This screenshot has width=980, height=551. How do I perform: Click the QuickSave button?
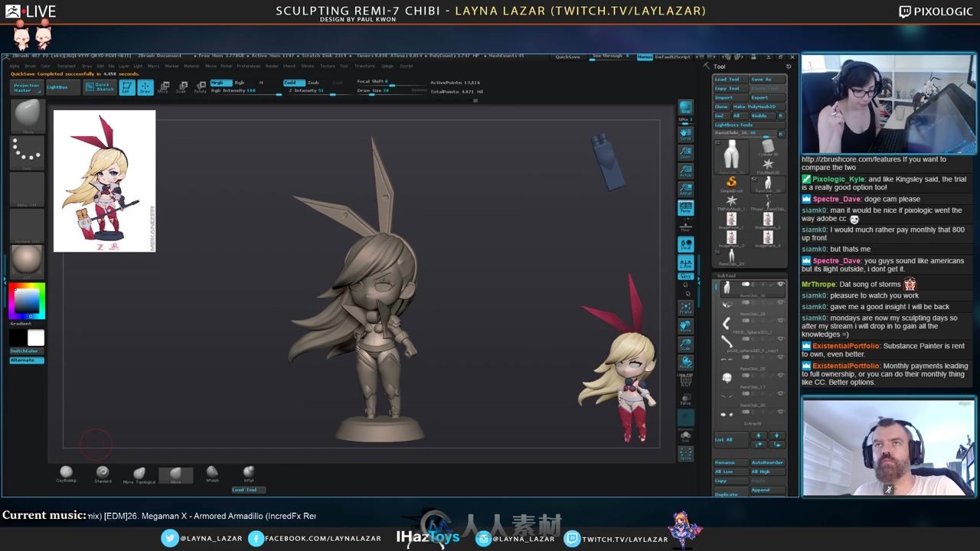567,57
